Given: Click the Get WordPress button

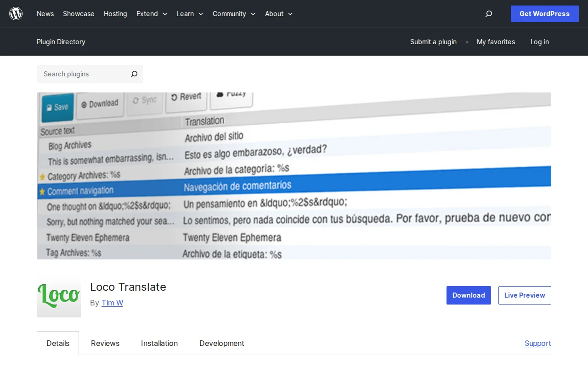Looking at the screenshot, I should (x=544, y=14).
